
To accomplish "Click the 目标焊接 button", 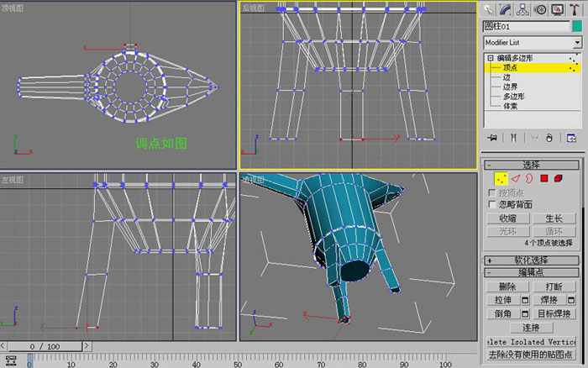I will coord(554,313).
